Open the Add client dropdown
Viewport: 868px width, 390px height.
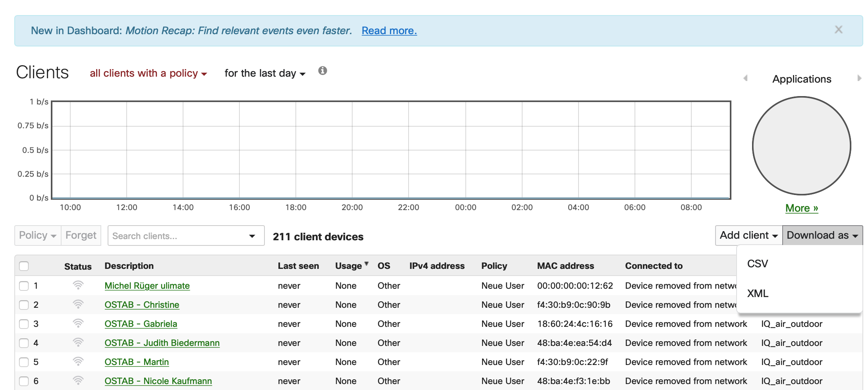pos(748,236)
